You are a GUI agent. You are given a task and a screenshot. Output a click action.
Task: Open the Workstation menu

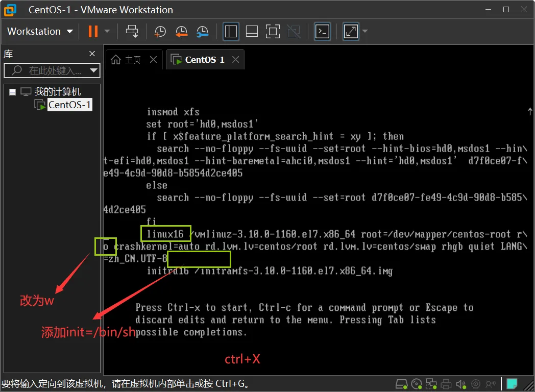39,31
